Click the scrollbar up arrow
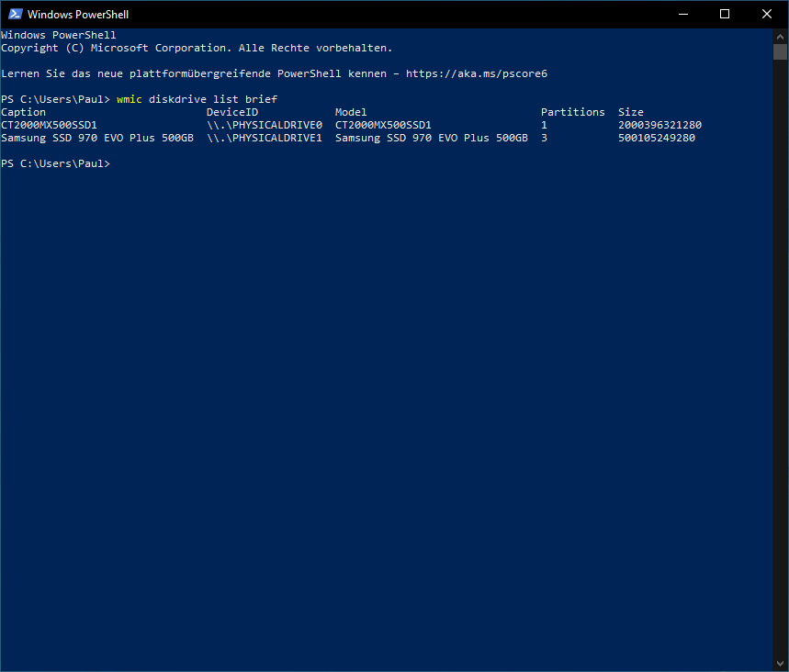 click(780, 36)
